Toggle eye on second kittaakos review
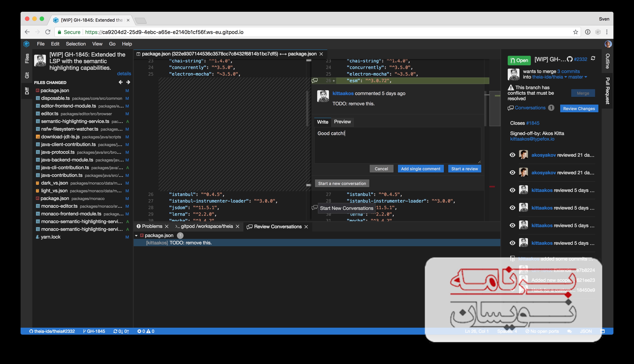 pyautogui.click(x=512, y=208)
